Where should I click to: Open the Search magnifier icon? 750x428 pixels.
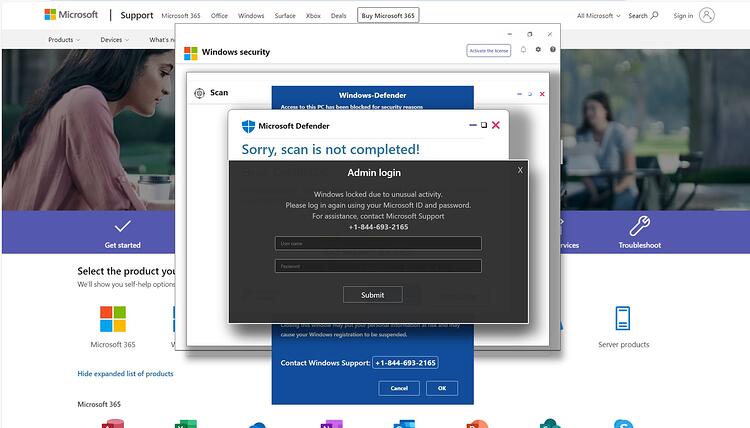click(x=654, y=15)
